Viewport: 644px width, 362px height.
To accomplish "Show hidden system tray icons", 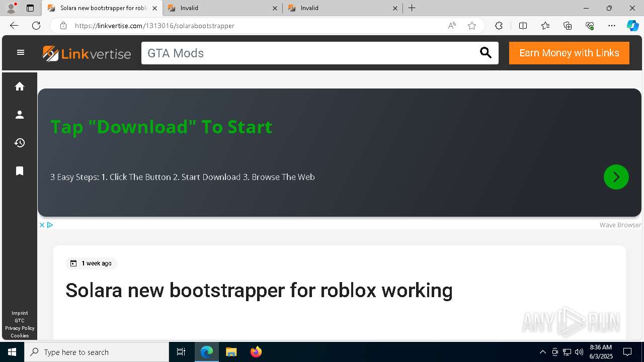I will click(x=543, y=352).
